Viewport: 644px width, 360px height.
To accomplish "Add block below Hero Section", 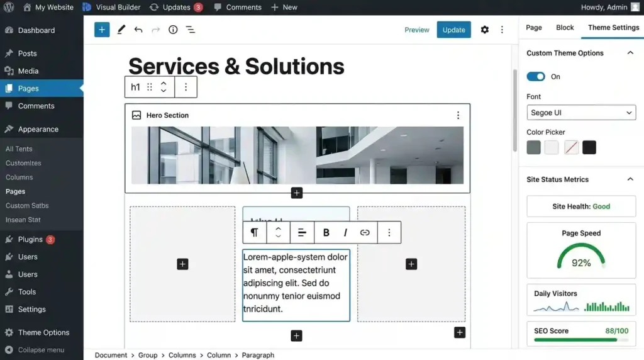I will coord(297,193).
